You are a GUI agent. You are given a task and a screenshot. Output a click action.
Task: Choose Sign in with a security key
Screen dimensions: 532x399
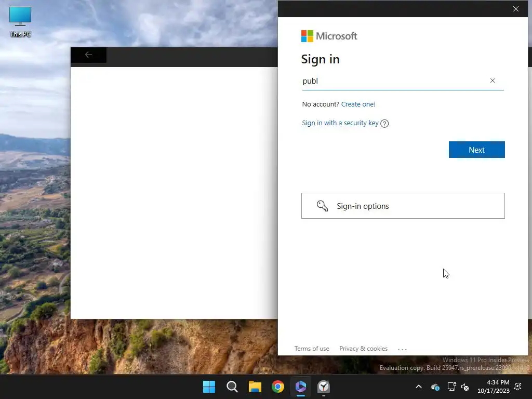pyautogui.click(x=340, y=123)
